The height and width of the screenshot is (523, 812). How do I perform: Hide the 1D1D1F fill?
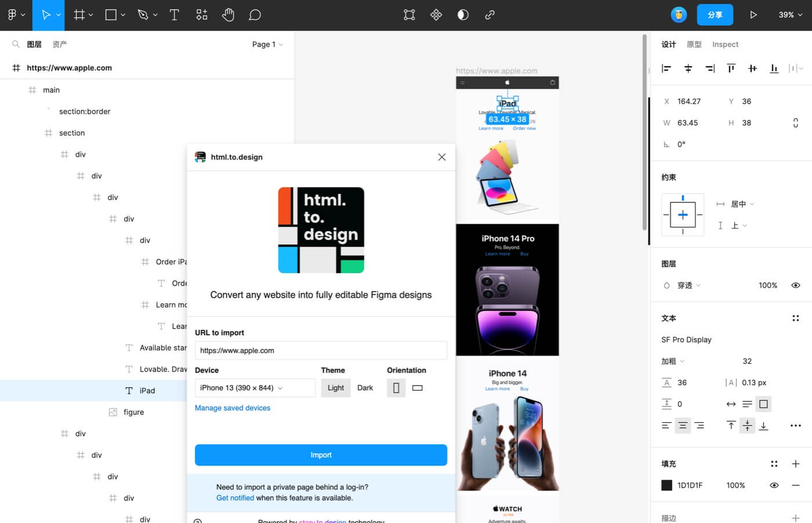774,485
